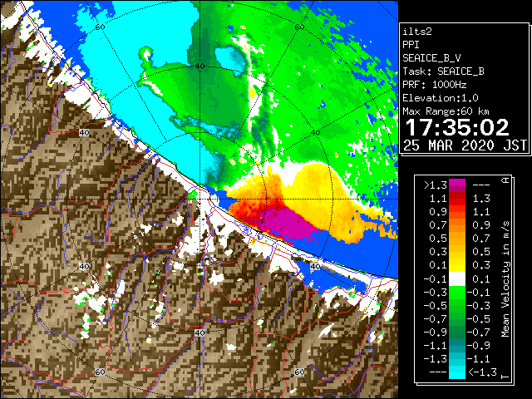532x399 pixels.
Task: Select the SEAICE_B_V product label
Action: coord(431,58)
